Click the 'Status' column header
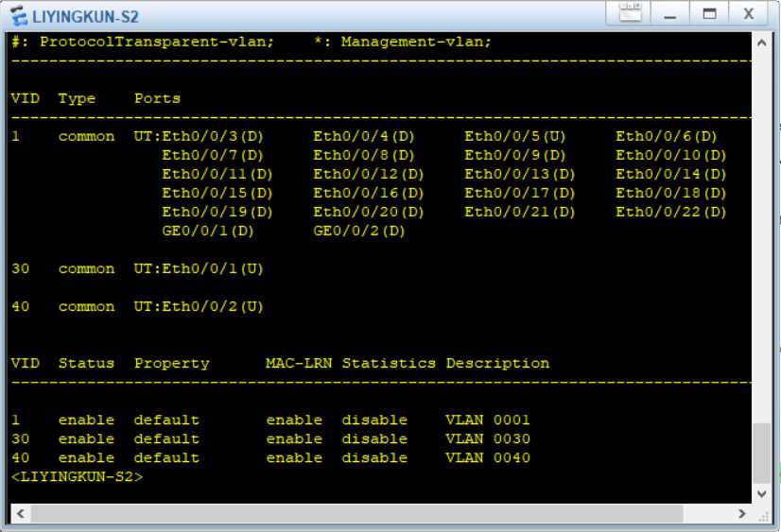Image resolution: width=781 pixels, height=532 pixels. 86,363
